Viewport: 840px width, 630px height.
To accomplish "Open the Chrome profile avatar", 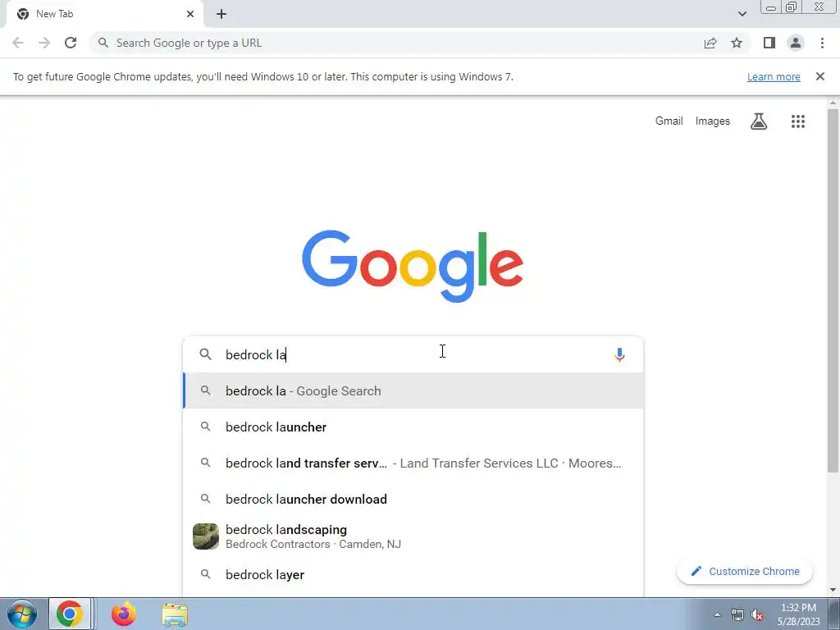I will click(796, 43).
